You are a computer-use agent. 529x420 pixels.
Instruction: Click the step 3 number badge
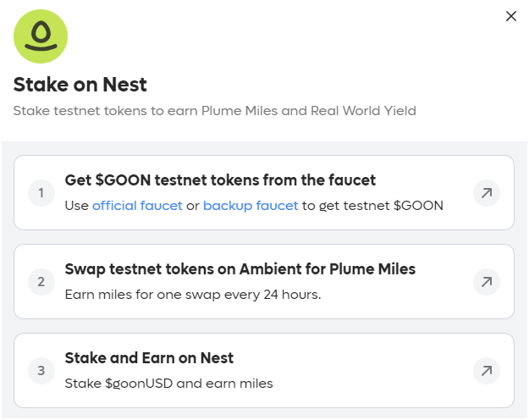coord(41,370)
